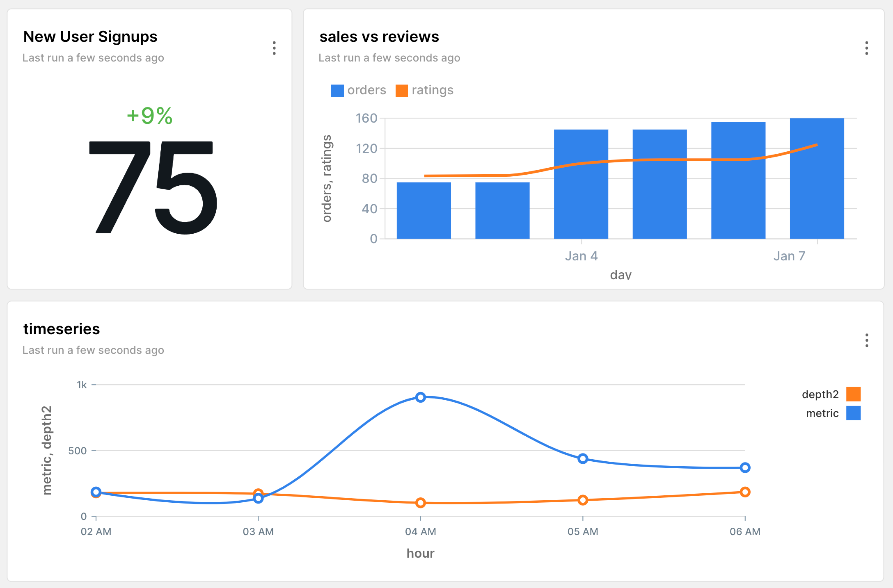Toggle the metric legend swatch

click(853, 413)
